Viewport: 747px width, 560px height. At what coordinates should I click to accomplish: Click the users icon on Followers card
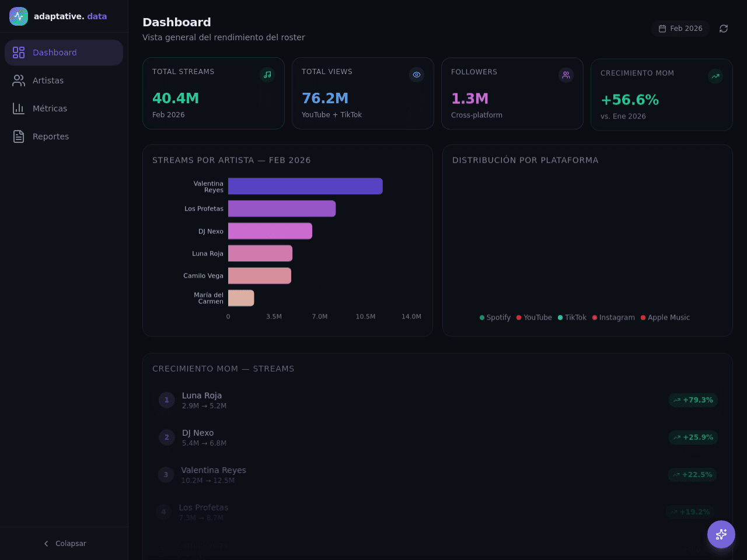click(x=566, y=75)
